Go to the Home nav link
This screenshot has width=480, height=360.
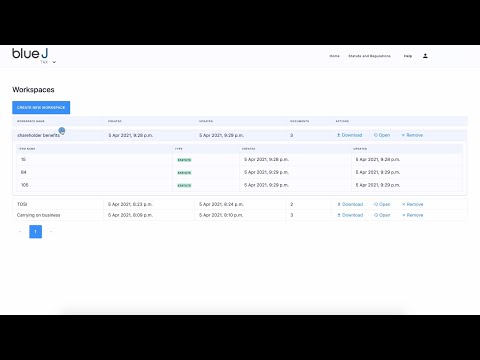(x=334, y=56)
